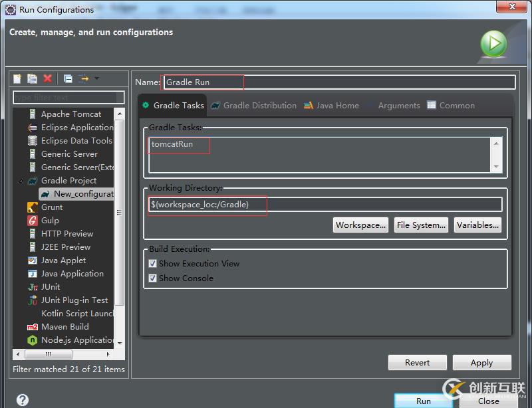Switch to the Gradle Tasks tab
The image size is (532, 408).
click(173, 106)
